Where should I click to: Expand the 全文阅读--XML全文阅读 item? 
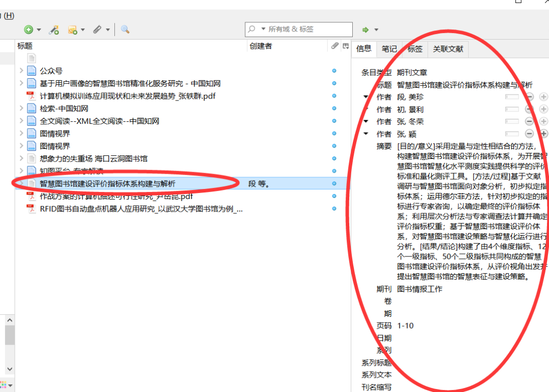pyautogui.click(x=21, y=121)
